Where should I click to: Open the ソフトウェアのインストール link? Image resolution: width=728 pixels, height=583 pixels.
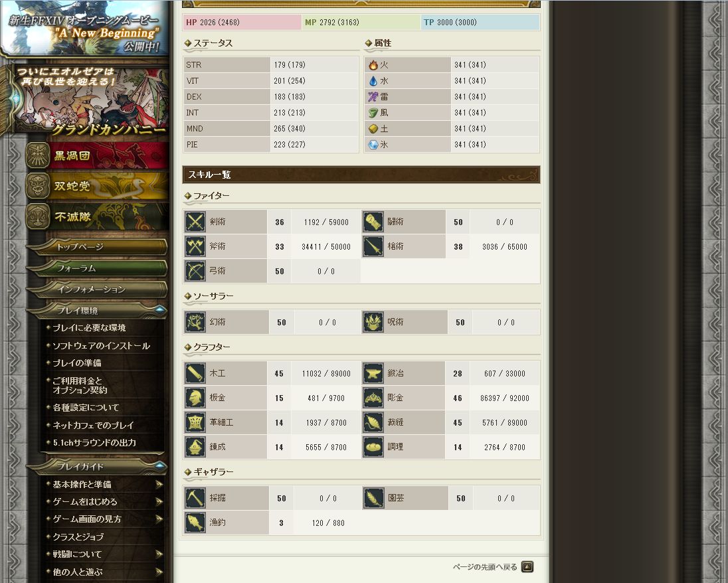101,346
